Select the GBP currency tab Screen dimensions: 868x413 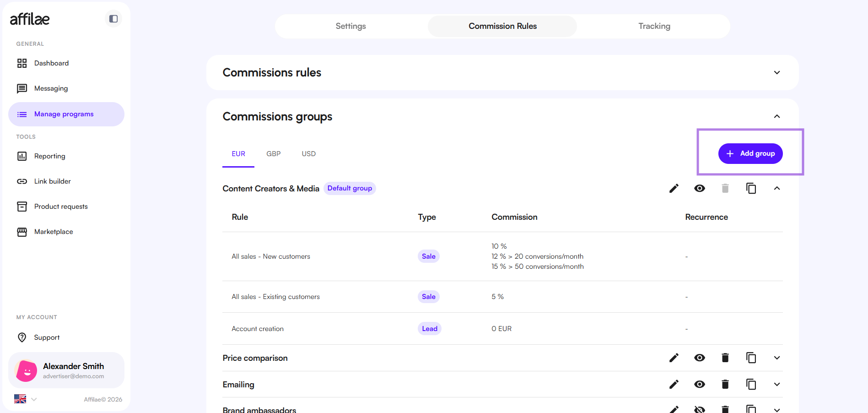point(274,154)
